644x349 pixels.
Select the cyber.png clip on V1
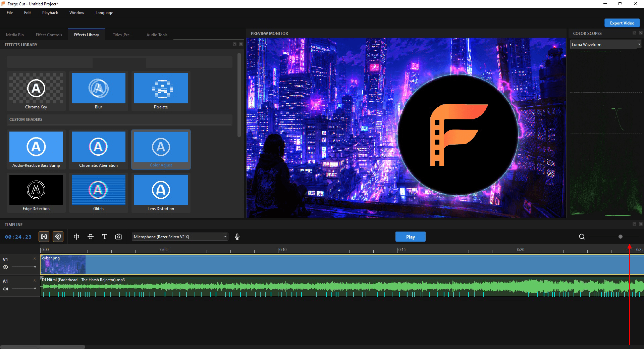(342, 265)
